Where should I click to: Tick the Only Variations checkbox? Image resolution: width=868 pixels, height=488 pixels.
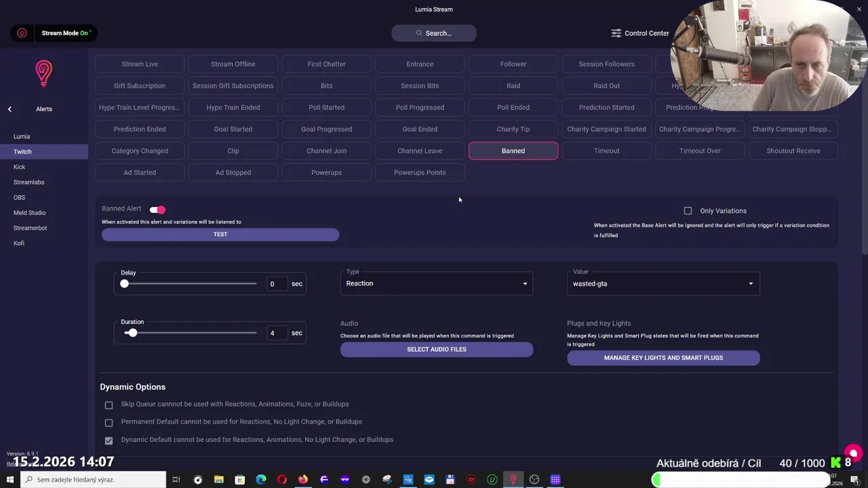coord(688,211)
